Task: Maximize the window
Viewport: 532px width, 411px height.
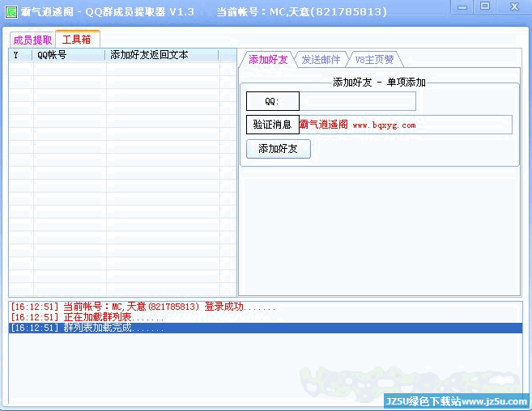Action: [485, 6]
